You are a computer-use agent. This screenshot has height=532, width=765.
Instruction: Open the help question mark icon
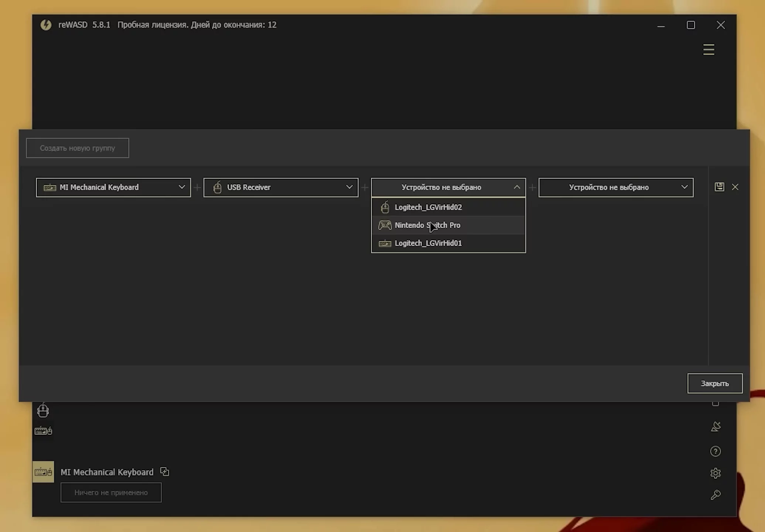(715, 451)
